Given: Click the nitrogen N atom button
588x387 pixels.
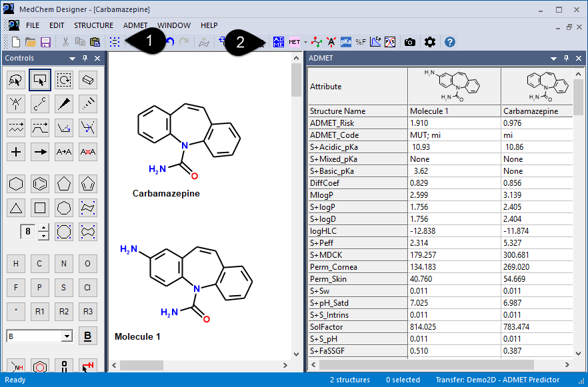Looking at the screenshot, I should 64,264.
